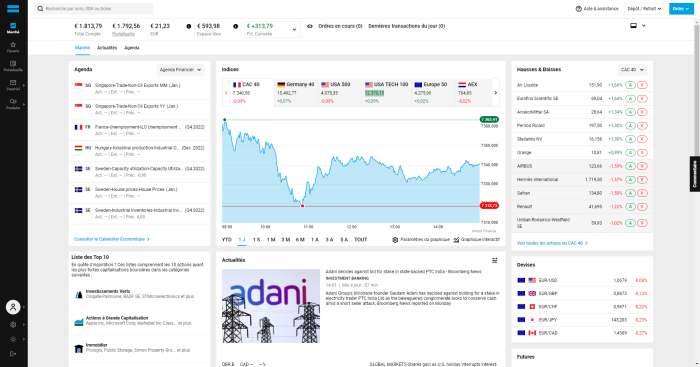Click the news filter settings icon in Actualités
Screen dimensions: 700x367
click(495, 260)
